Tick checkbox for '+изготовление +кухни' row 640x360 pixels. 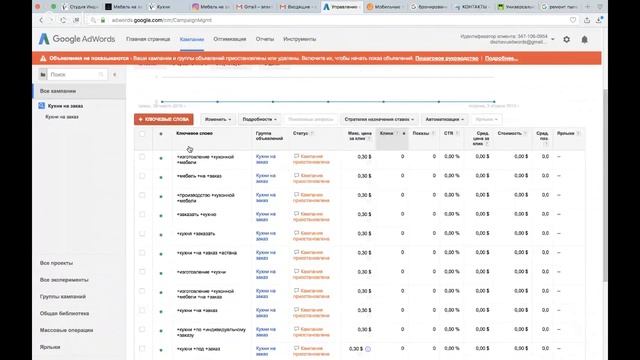(142, 272)
